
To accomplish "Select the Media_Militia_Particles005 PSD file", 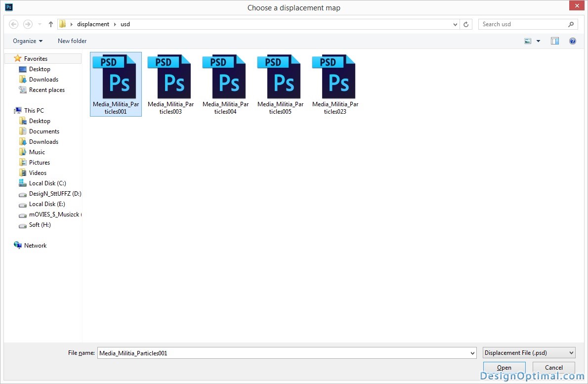I will [x=280, y=85].
